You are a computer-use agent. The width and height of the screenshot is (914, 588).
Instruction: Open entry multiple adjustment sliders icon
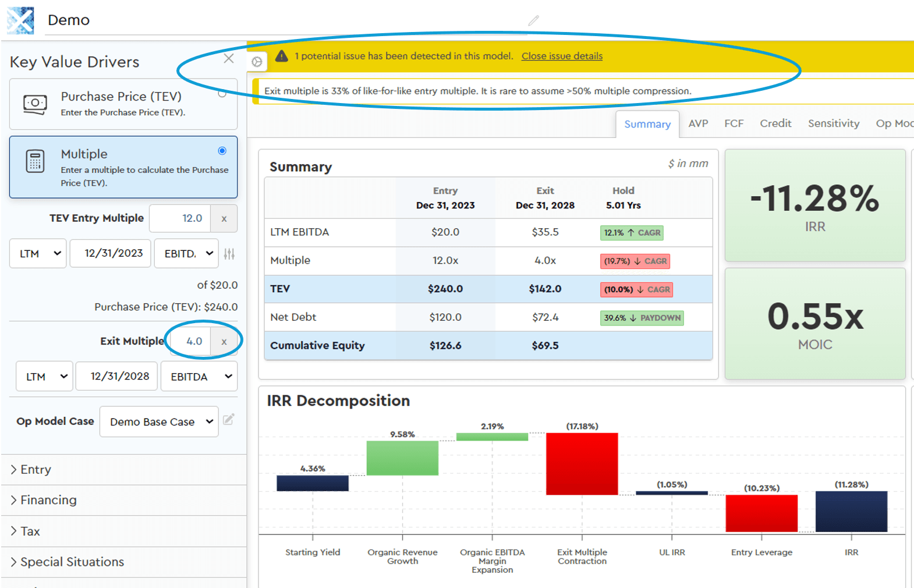click(229, 254)
